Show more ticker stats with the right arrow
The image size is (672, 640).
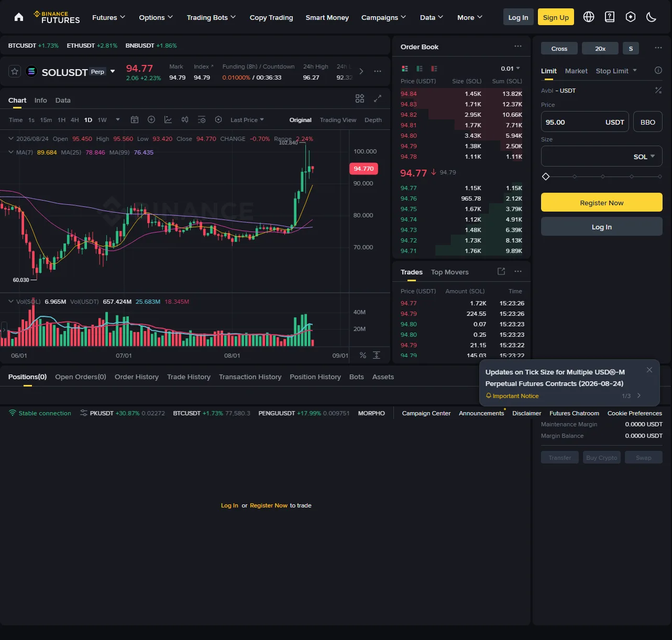(361, 71)
